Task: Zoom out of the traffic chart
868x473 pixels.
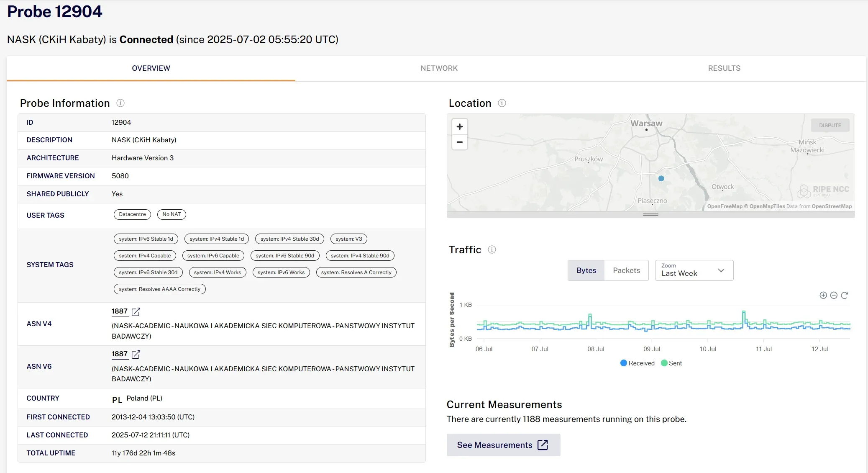Action: coord(834,296)
